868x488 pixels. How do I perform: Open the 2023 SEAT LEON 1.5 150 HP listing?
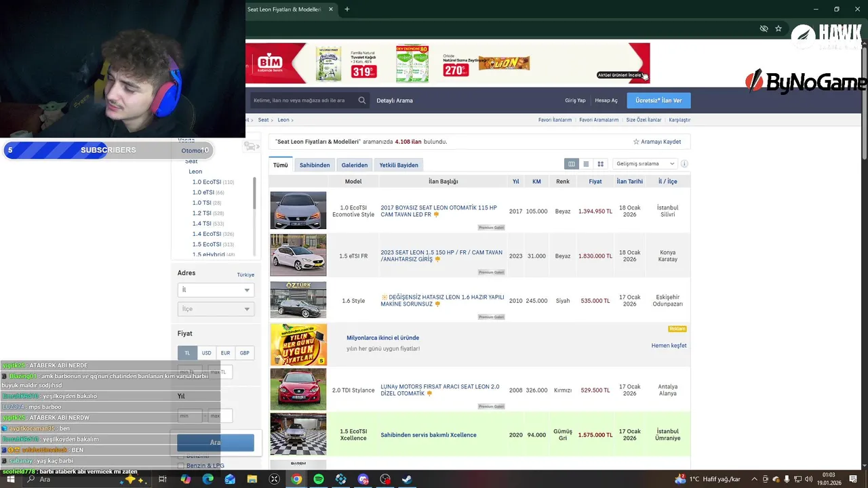[x=441, y=256]
